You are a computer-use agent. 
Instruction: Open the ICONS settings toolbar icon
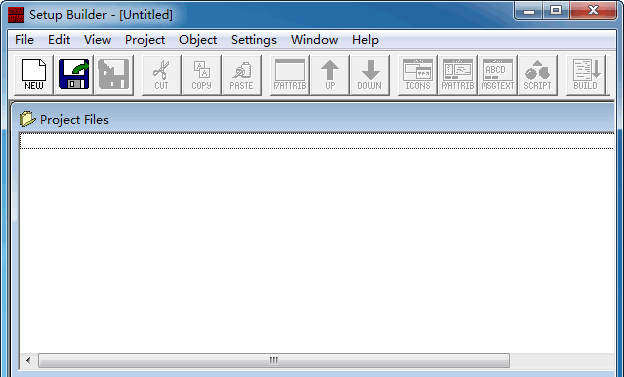tap(418, 75)
